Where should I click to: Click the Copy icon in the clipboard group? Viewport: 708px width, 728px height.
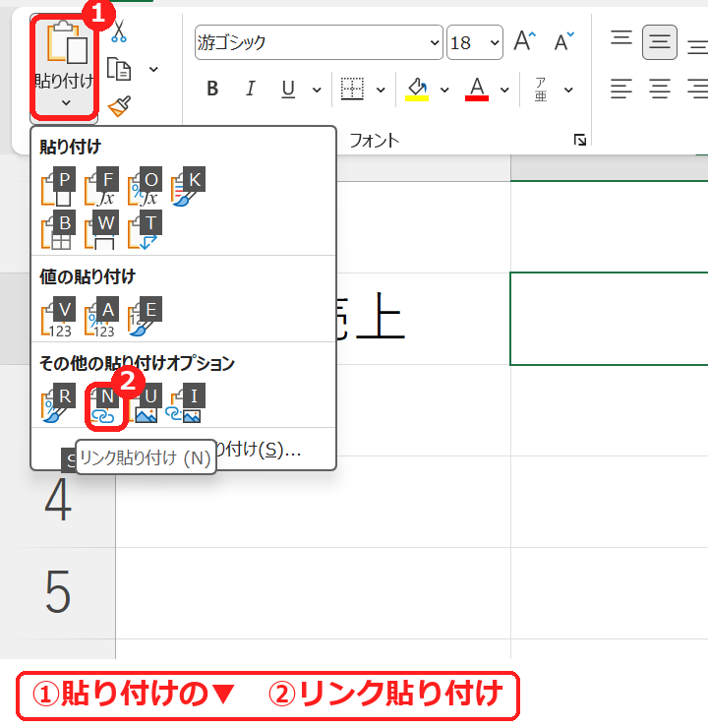119,69
